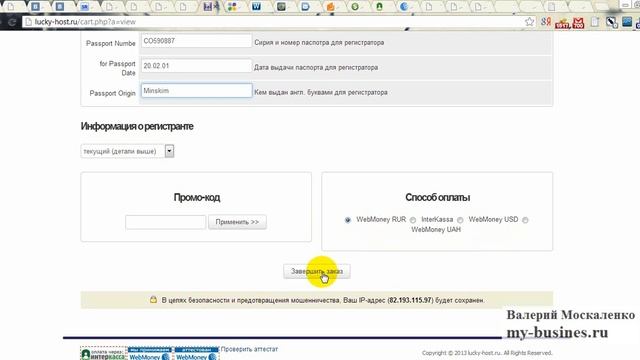This screenshot has width=640, height=360.
Task: Click the promo code input box
Action: tap(165, 222)
